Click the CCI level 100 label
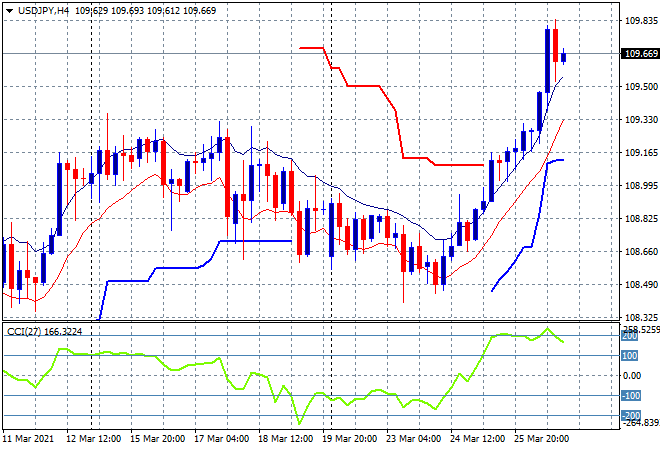The width and height of the screenshot is (660, 450). coord(630,356)
